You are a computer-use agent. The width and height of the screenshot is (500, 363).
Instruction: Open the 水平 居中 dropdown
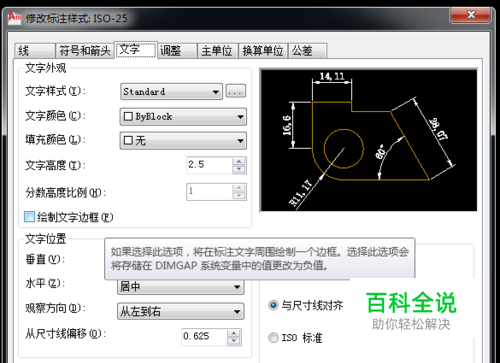[181, 287]
